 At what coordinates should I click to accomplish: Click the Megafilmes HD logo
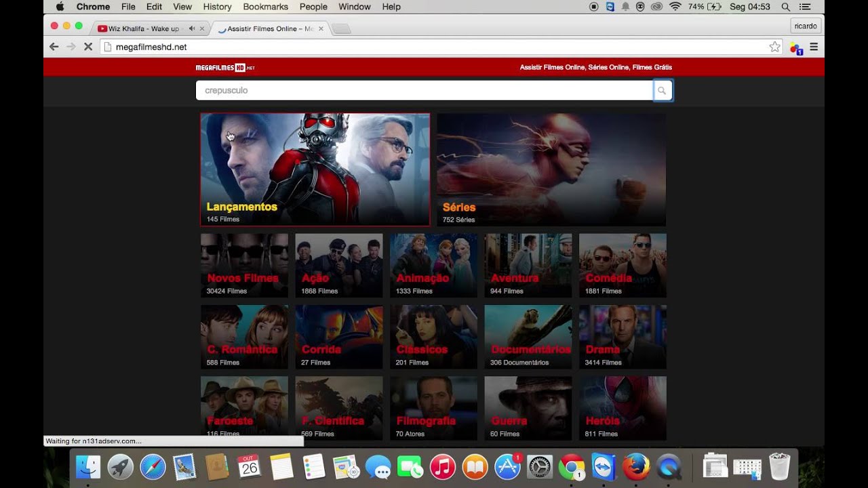[x=225, y=68]
